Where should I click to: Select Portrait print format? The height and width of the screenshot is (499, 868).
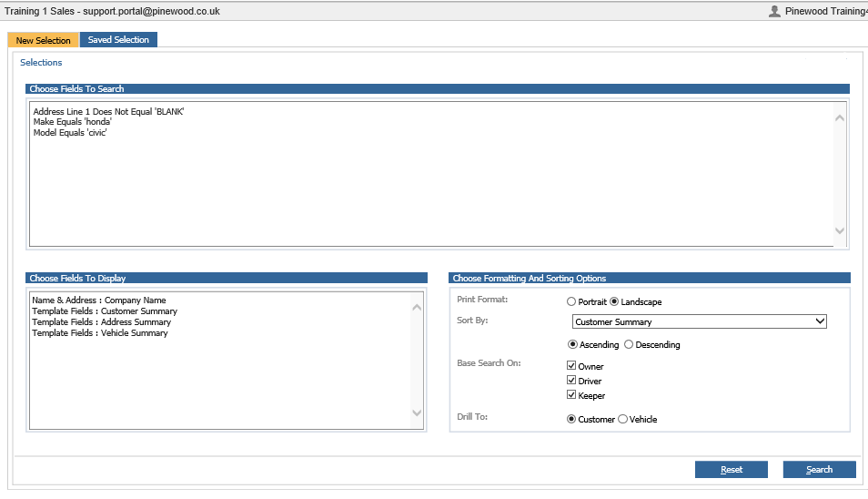coord(571,301)
